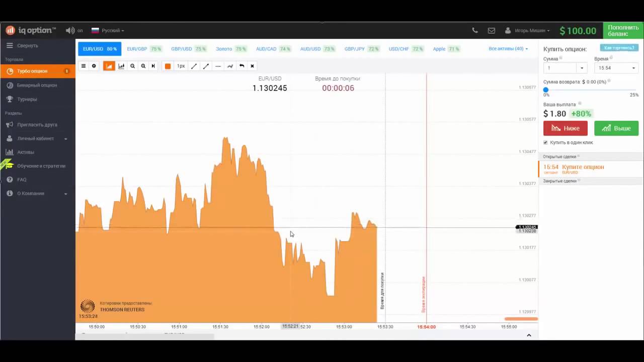This screenshot has width=644, height=362.
Task: Click the phone call icon
Action: point(474,30)
